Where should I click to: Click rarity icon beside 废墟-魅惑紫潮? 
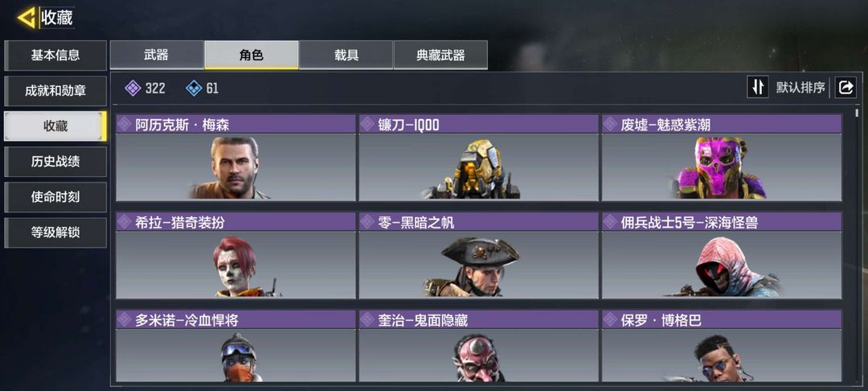(610, 124)
